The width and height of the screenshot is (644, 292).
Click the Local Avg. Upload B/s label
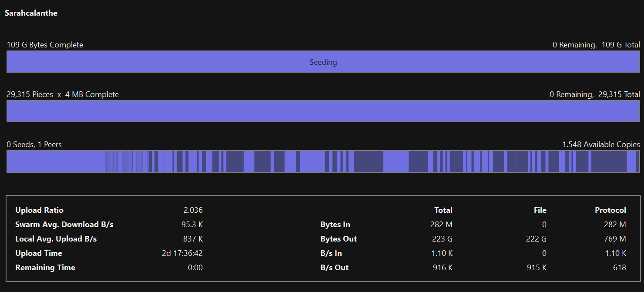[56, 239]
